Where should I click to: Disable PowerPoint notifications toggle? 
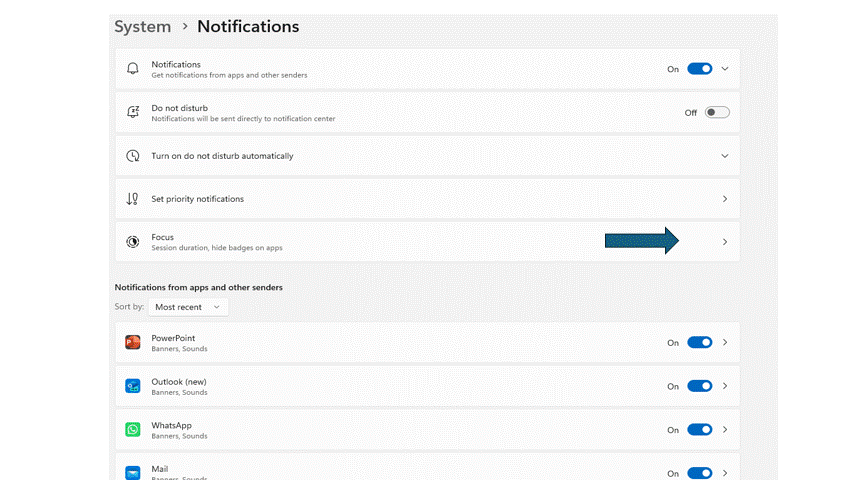pos(700,342)
